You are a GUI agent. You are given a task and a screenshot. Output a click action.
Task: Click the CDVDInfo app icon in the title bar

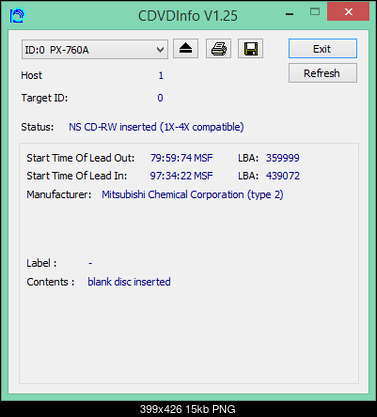(x=17, y=16)
